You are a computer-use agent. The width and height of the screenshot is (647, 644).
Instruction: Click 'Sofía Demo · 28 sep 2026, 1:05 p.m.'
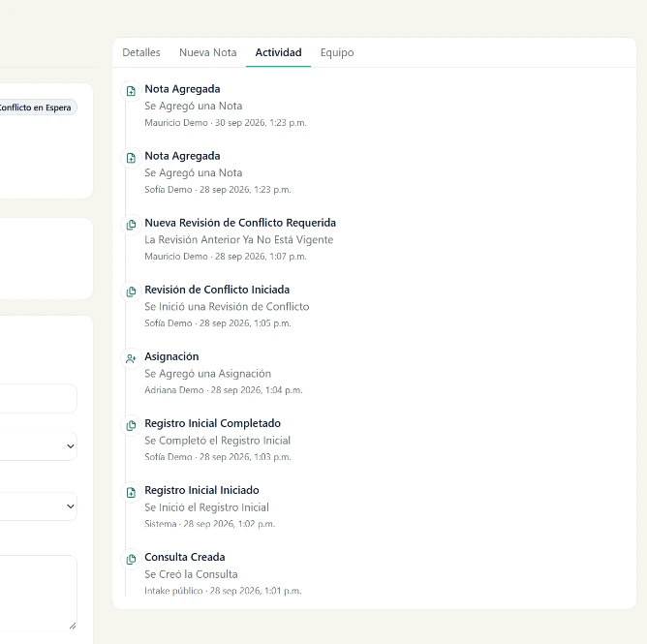pos(218,323)
